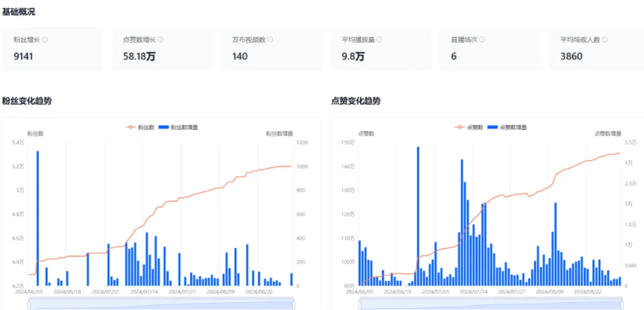The width and height of the screenshot is (644, 310).
Task: Click the published videos value 140
Action: point(240,57)
